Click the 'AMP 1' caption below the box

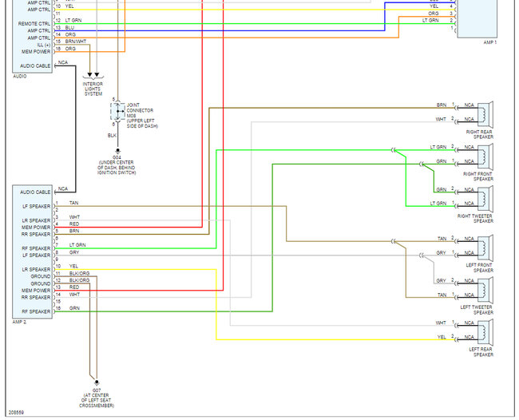point(490,42)
